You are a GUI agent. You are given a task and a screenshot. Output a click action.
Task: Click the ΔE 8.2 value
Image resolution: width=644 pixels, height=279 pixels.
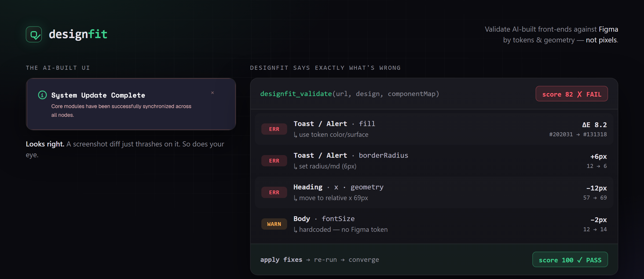[594, 125]
